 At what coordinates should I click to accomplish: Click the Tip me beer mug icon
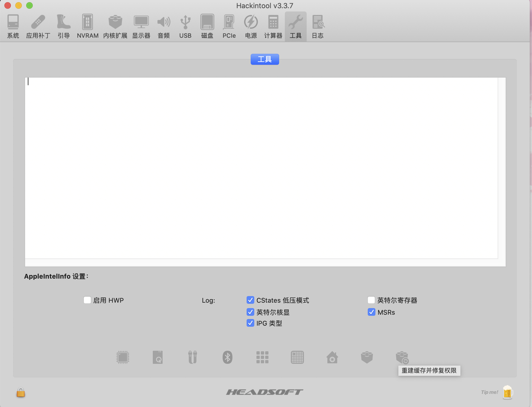508,392
